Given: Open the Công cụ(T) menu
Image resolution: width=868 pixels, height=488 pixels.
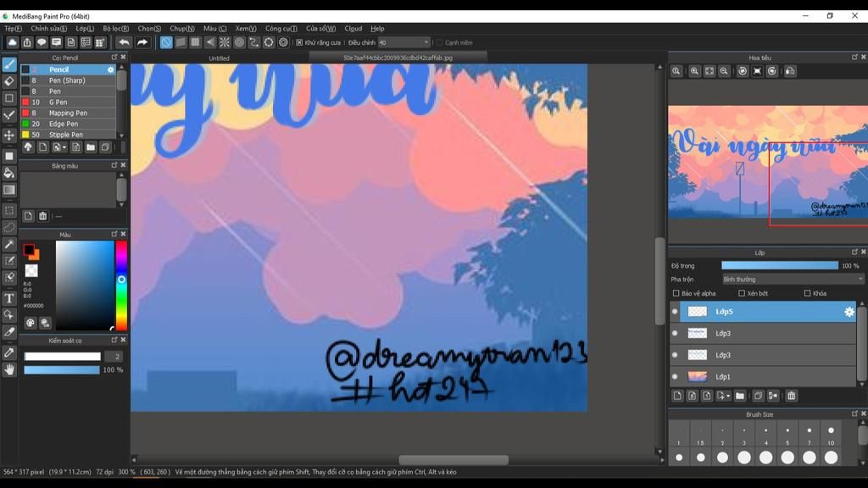Looking at the screenshot, I should [281, 29].
